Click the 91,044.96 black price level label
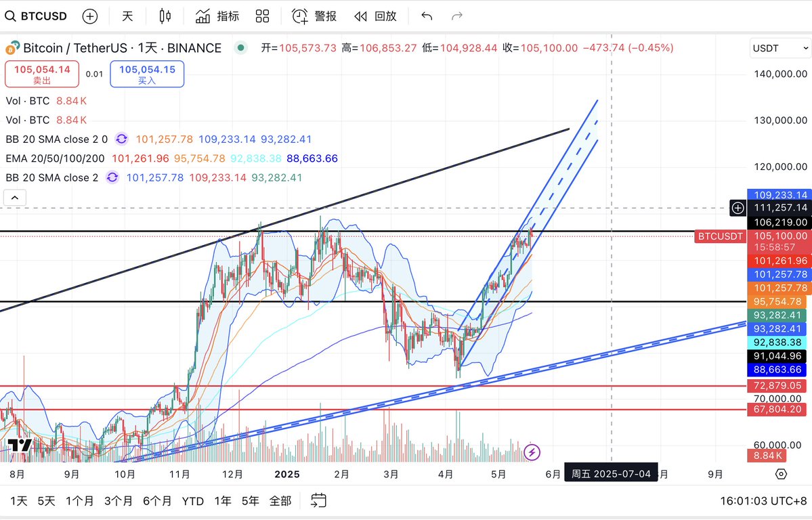This screenshot has width=812, height=520. [x=777, y=356]
